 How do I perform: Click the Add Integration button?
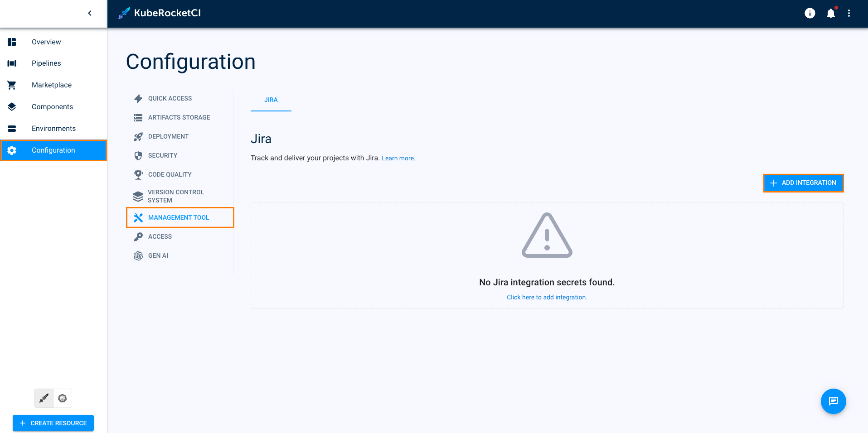coord(803,183)
